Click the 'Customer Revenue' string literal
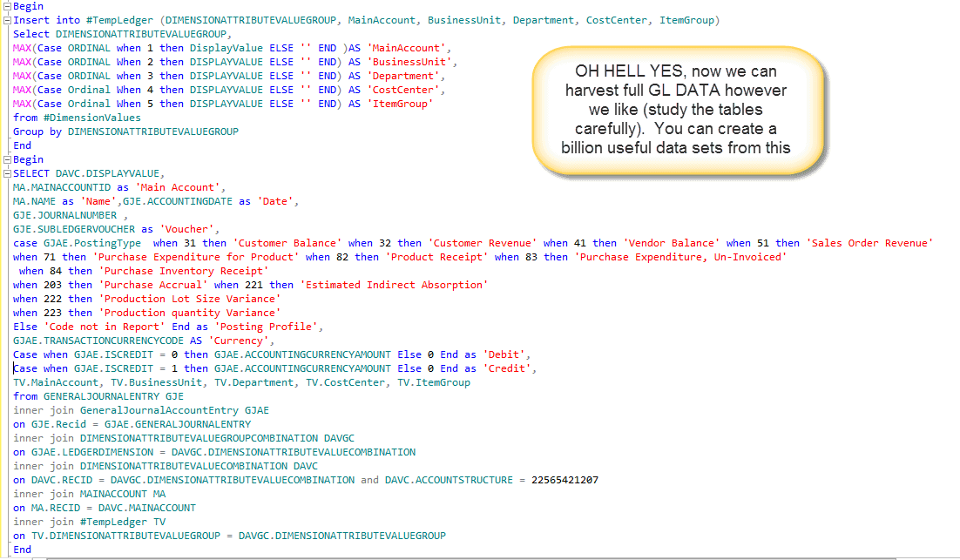The height and width of the screenshot is (560, 960). point(483,243)
